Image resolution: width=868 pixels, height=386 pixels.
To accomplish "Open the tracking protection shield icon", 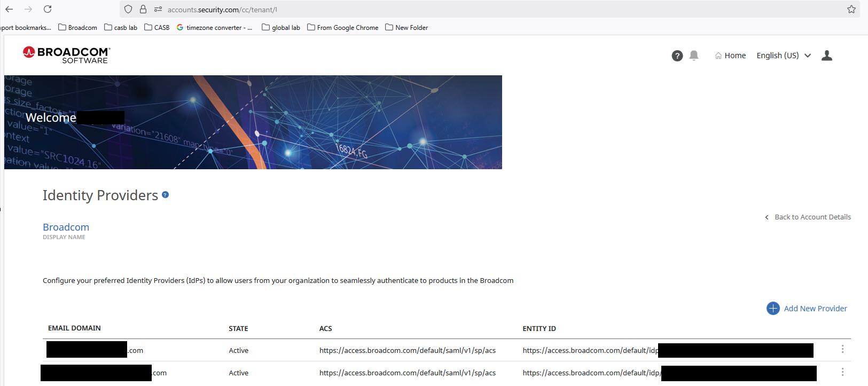I will tap(128, 9).
